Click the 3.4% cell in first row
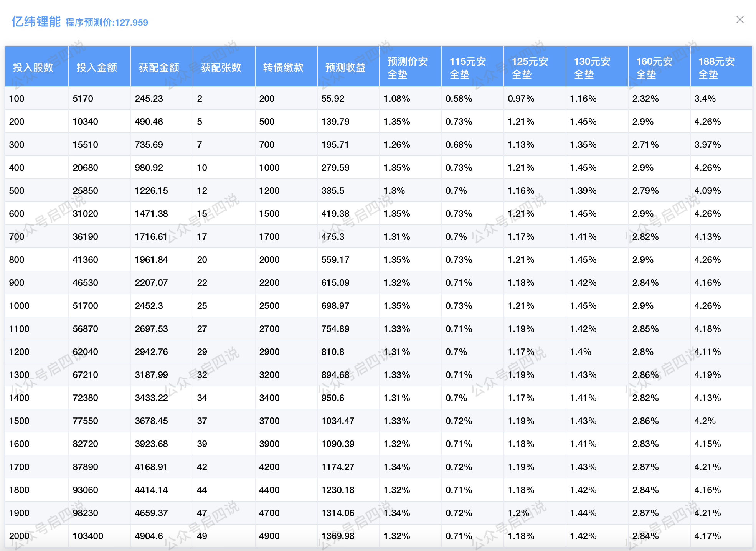 point(705,99)
